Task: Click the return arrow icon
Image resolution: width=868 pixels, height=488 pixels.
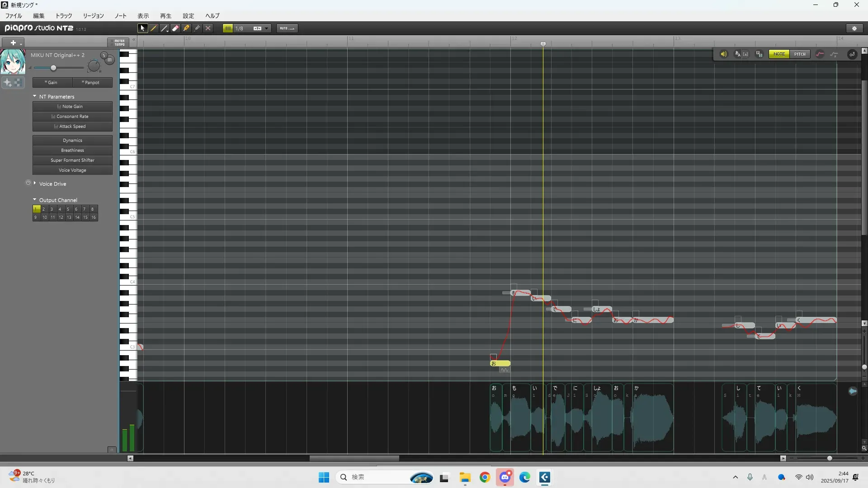Action: 852,54
